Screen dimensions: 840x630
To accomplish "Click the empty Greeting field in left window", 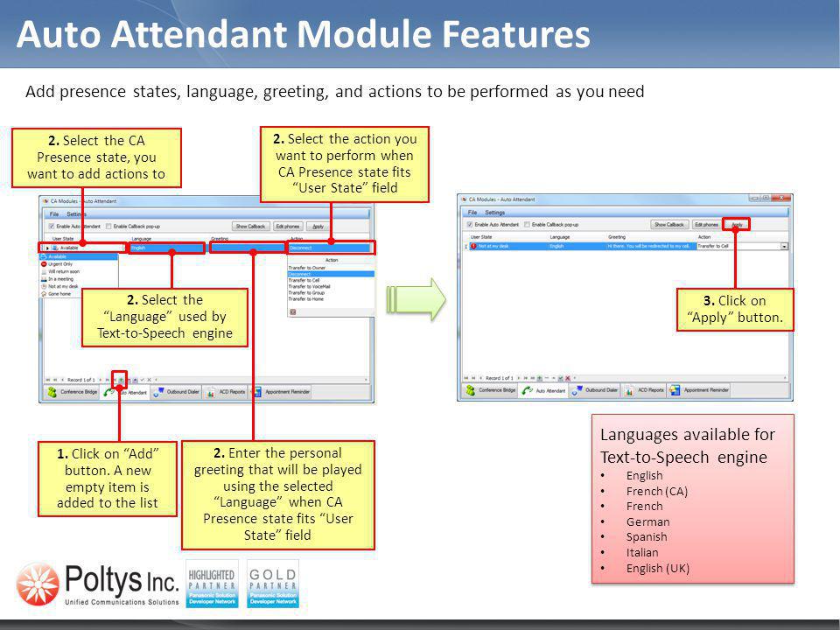I will pos(248,248).
